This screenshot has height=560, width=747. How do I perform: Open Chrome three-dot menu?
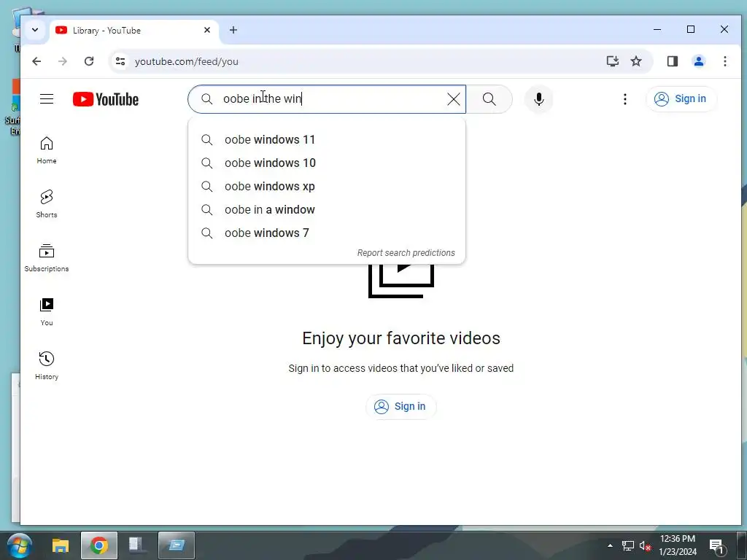[724, 61]
